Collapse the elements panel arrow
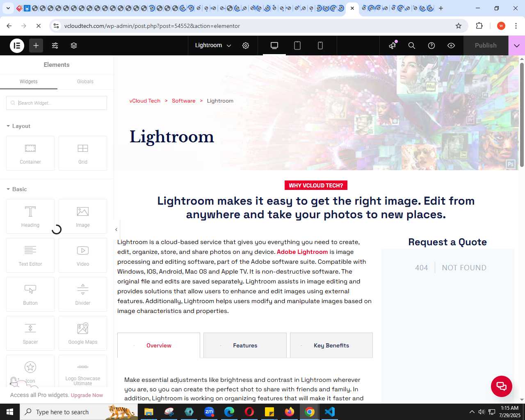This screenshot has height=420, width=525. pos(116,230)
